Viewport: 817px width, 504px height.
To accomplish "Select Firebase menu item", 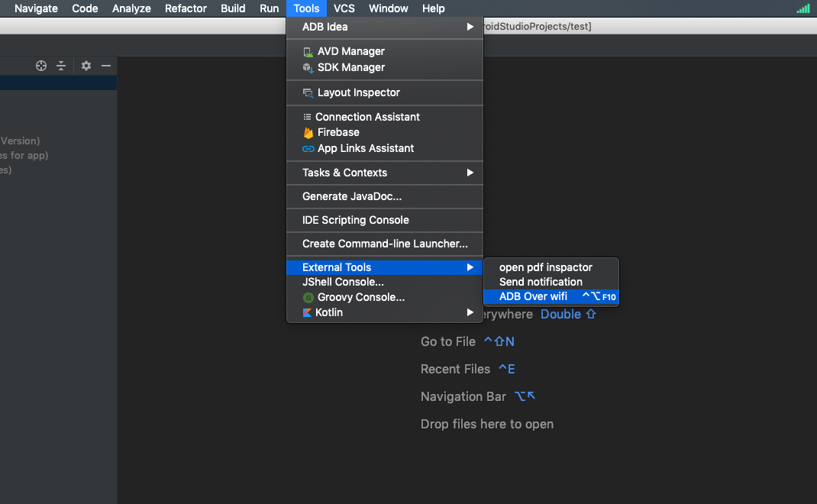I will coord(385,132).
